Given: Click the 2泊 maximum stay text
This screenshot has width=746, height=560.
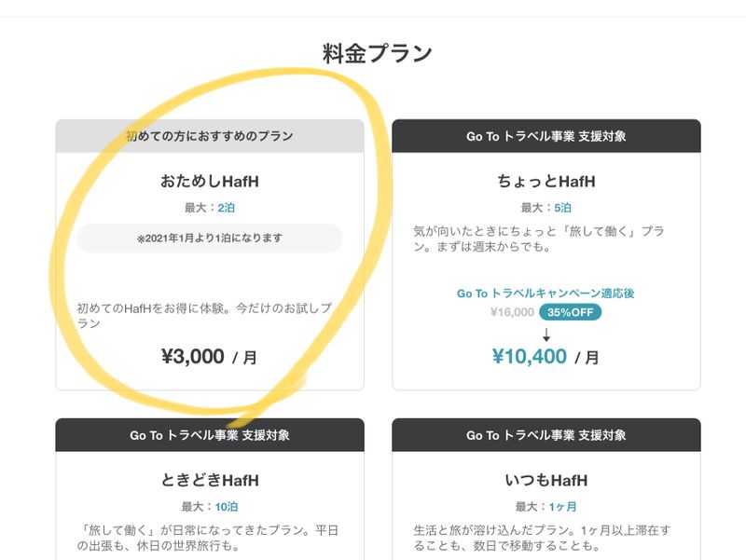Looking at the screenshot, I should (226, 208).
